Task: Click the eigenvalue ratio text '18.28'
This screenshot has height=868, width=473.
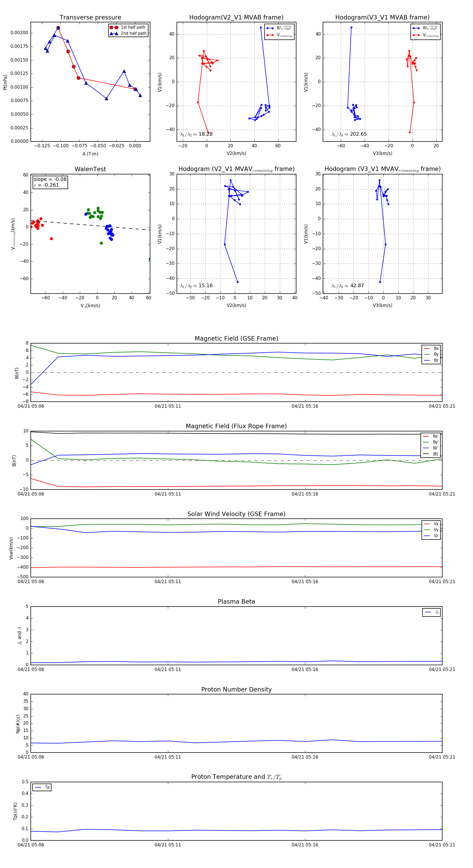Action: point(205,134)
